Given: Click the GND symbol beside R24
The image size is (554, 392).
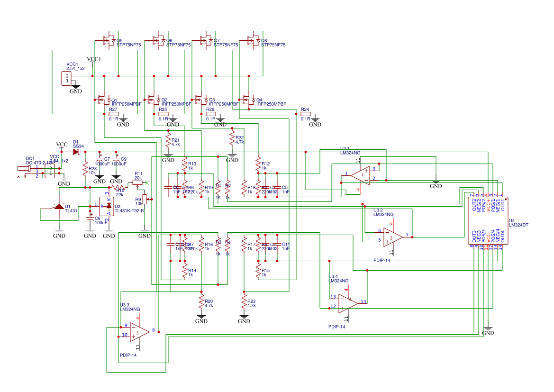Looking at the screenshot, I should tap(315, 122).
